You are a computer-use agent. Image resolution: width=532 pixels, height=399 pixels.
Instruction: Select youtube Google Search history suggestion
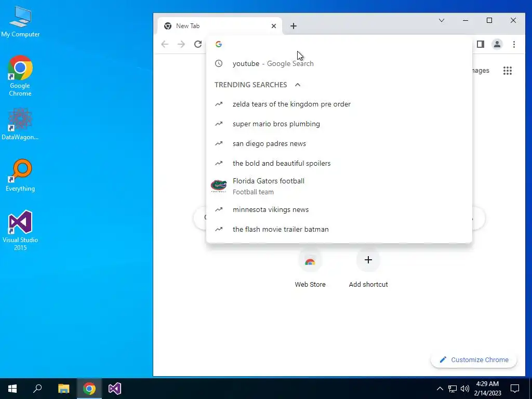339,63
